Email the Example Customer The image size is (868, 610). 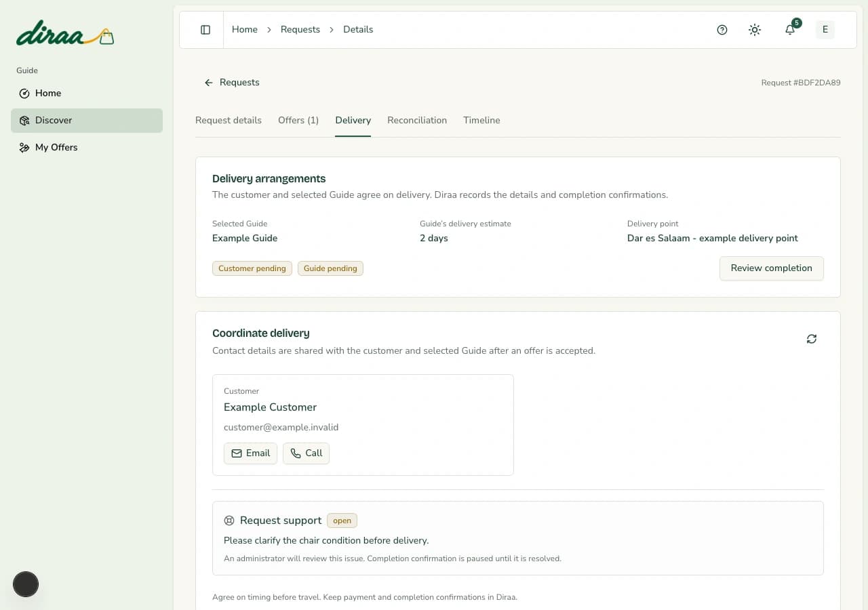[x=250, y=453]
